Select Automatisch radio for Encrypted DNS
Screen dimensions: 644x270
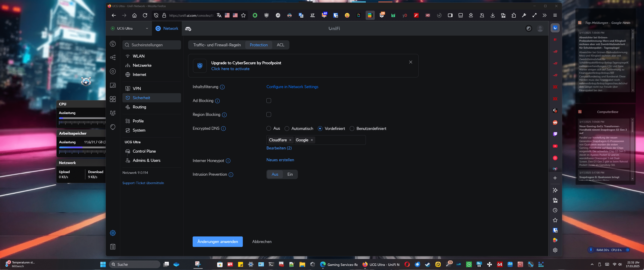[x=287, y=128]
